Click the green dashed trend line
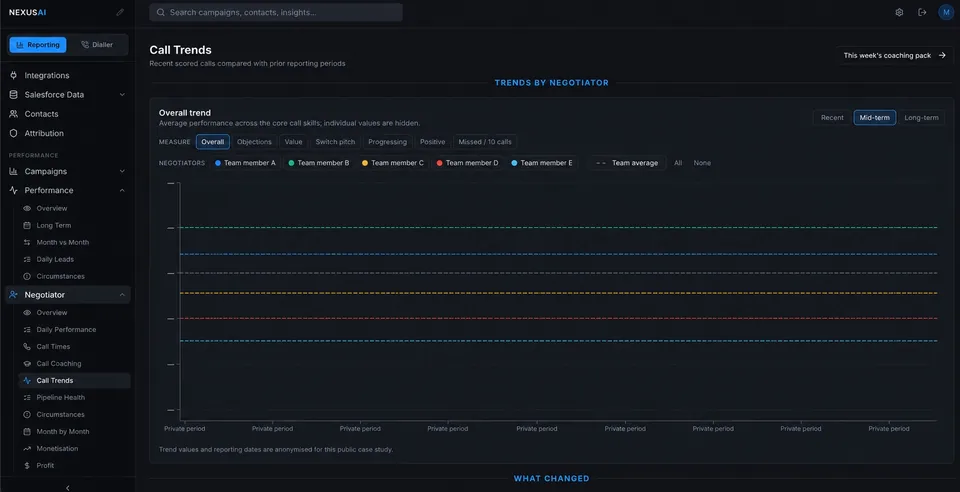Image resolution: width=960 pixels, height=492 pixels. click(x=558, y=228)
